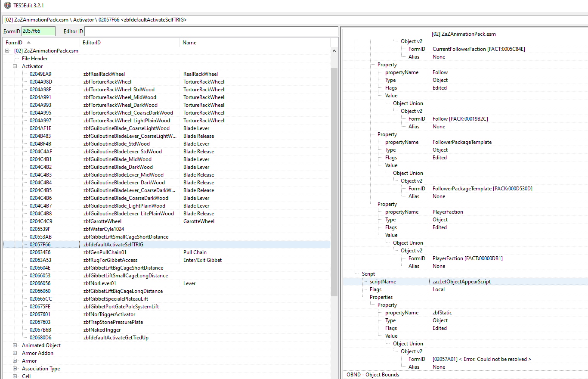Viewport: 588px width, 379px height.
Task: Click the Local flags value
Action: click(439, 289)
